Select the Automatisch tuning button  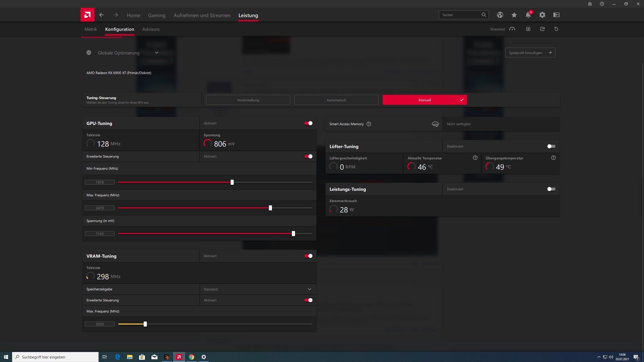tap(336, 100)
